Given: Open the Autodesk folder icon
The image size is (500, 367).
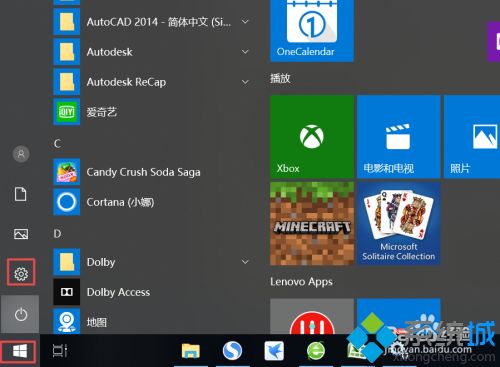Looking at the screenshot, I should tap(67, 52).
